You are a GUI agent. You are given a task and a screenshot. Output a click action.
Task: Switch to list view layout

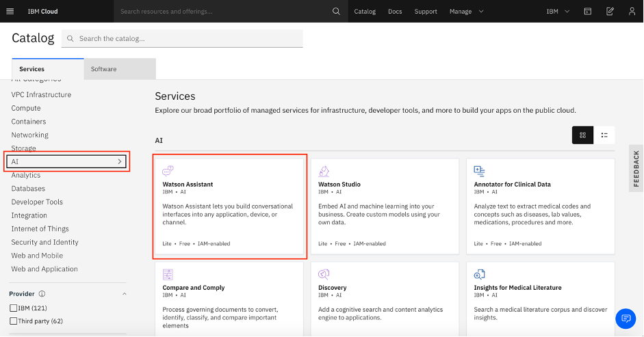(x=604, y=135)
